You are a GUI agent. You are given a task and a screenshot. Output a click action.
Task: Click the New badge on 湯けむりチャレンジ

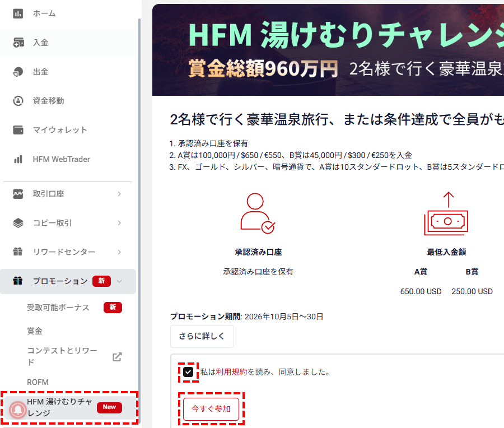[109, 407]
